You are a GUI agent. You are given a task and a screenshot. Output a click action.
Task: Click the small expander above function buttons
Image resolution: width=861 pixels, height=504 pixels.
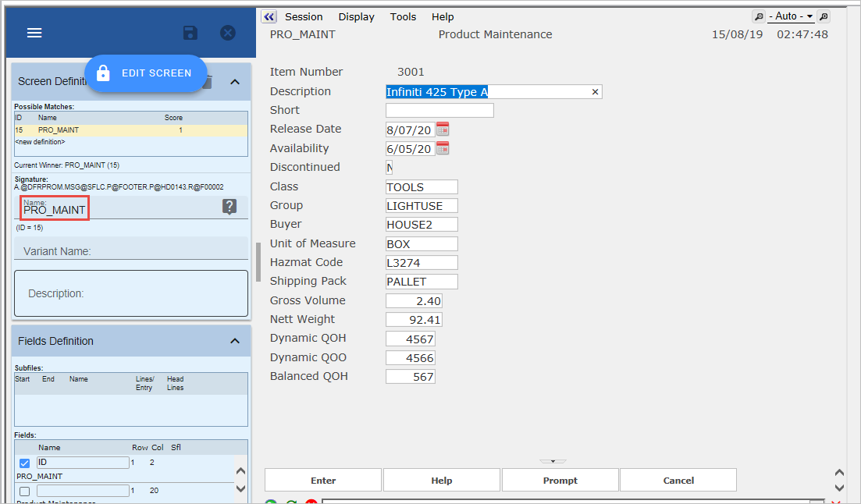553,462
